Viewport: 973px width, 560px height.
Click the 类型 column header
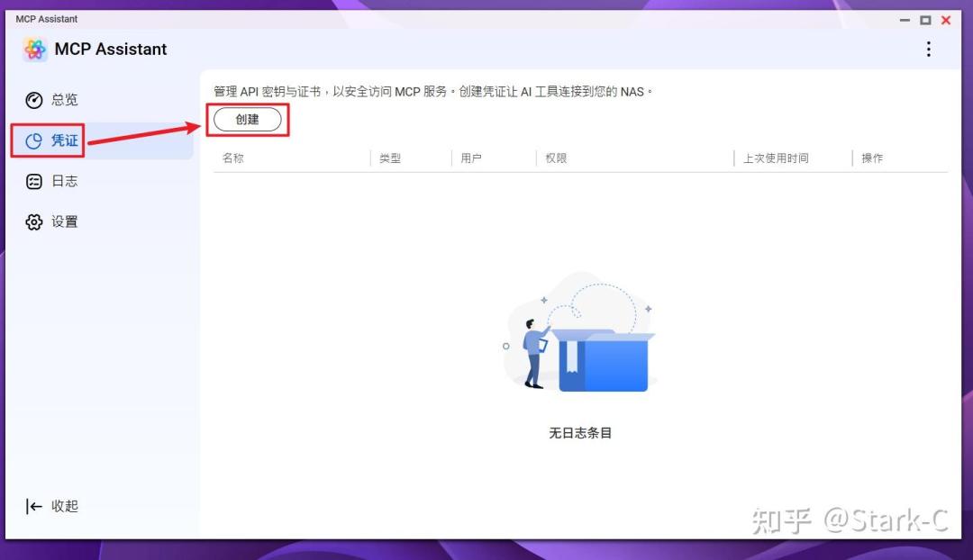click(390, 158)
